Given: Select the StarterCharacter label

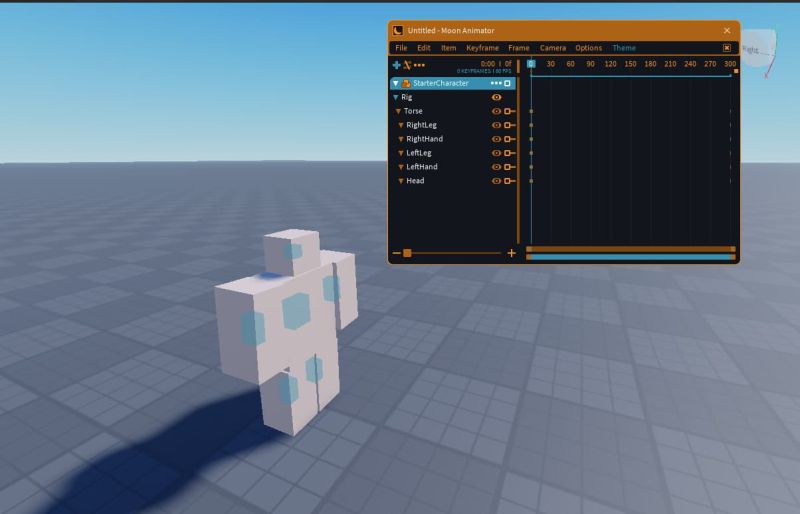Looking at the screenshot, I should click(x=441, y=83).
